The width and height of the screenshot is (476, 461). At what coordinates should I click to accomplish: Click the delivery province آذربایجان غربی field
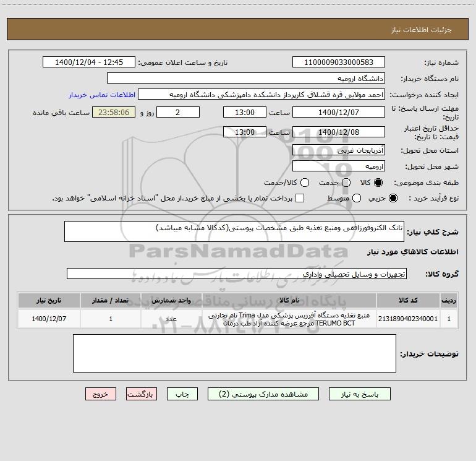[339, 150]
